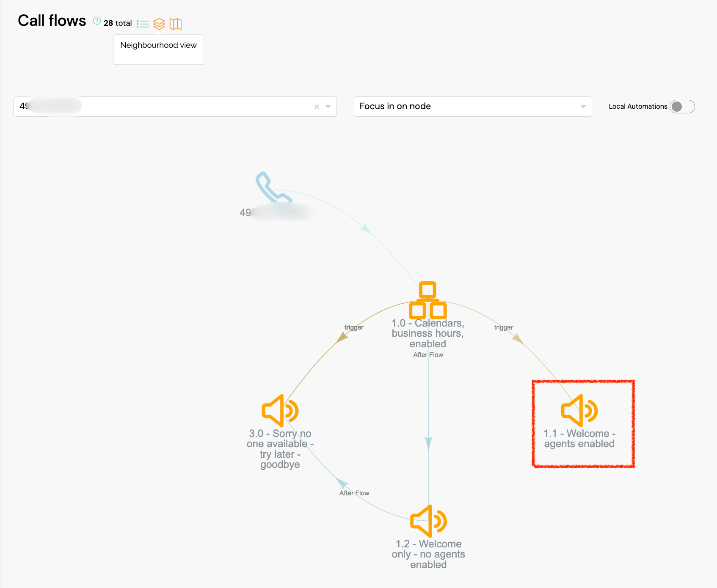Click the Neighbourhood view tooltip label
The image size is (717, 588).
(158, 45)
